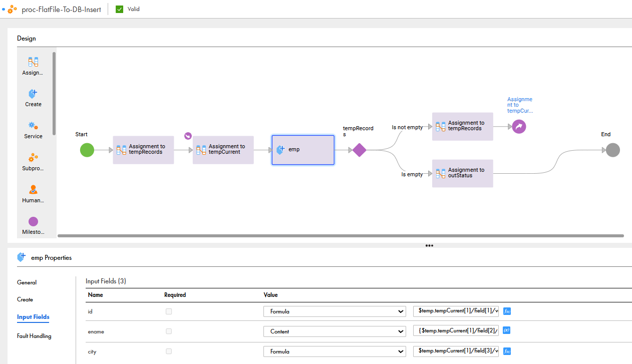Click the purple jump step circle
This screenshot has width=632, height=364.
pos(519,127)
